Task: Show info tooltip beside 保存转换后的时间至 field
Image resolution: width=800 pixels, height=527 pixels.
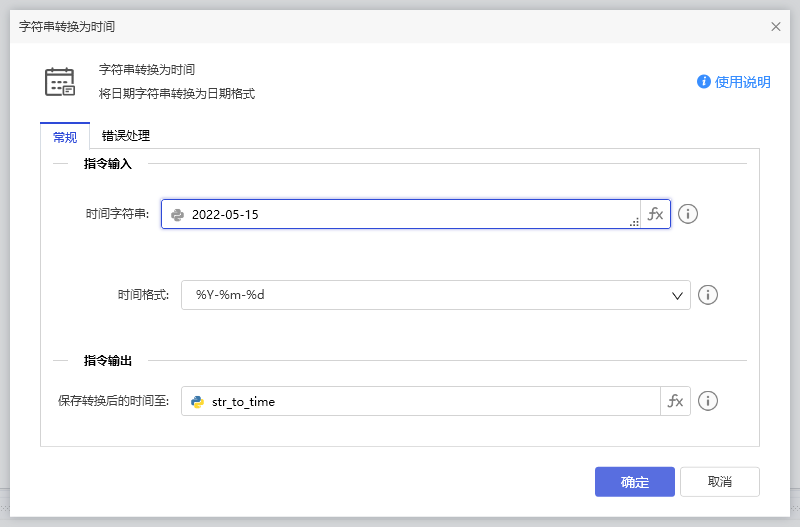Action: (708, 402)
